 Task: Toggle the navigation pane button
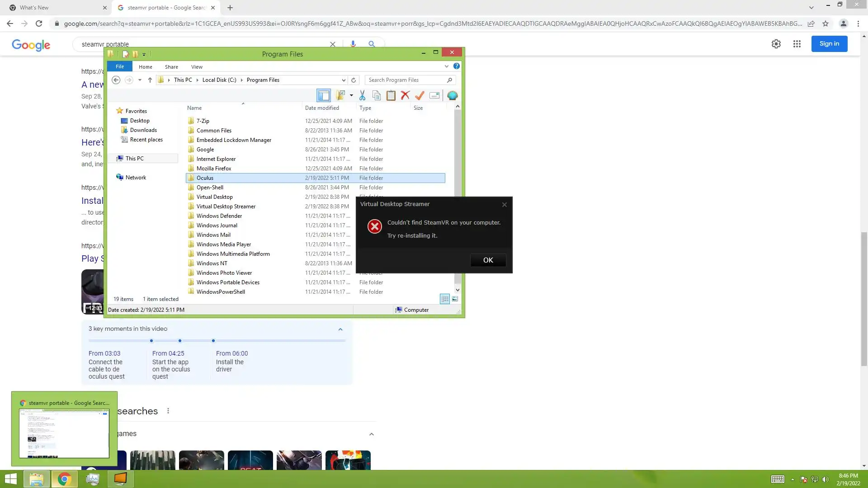coord(324,95)
